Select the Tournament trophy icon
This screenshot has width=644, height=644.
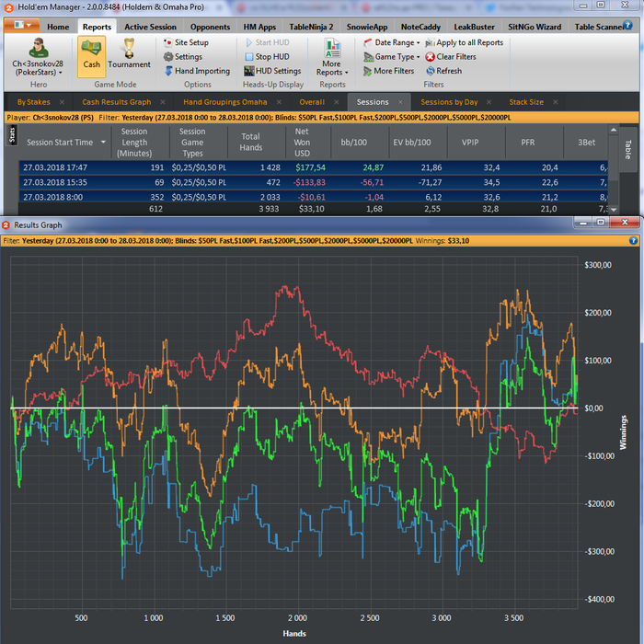[x=129, y=53]
